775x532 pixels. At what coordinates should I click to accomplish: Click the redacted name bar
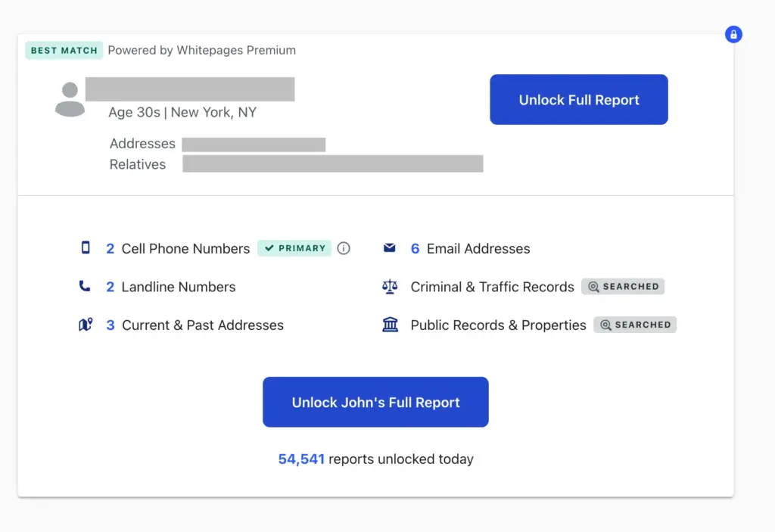tap(190, 89)
